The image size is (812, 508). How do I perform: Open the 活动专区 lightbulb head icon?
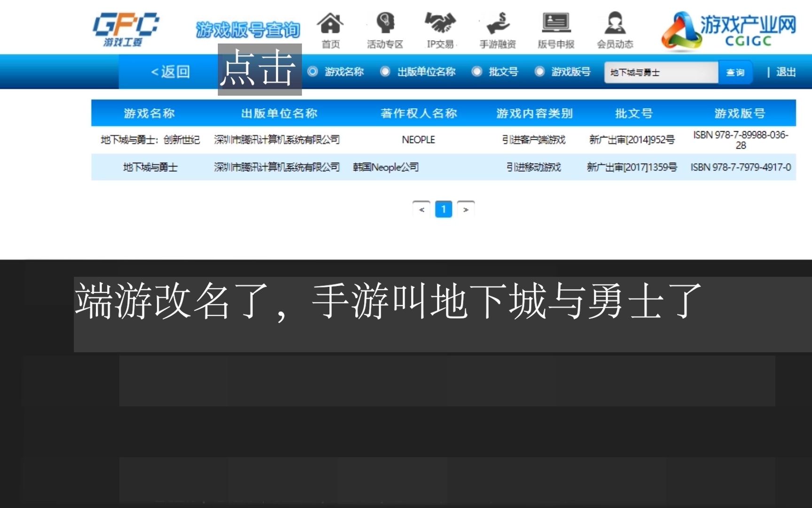click(x=385, y=23)
